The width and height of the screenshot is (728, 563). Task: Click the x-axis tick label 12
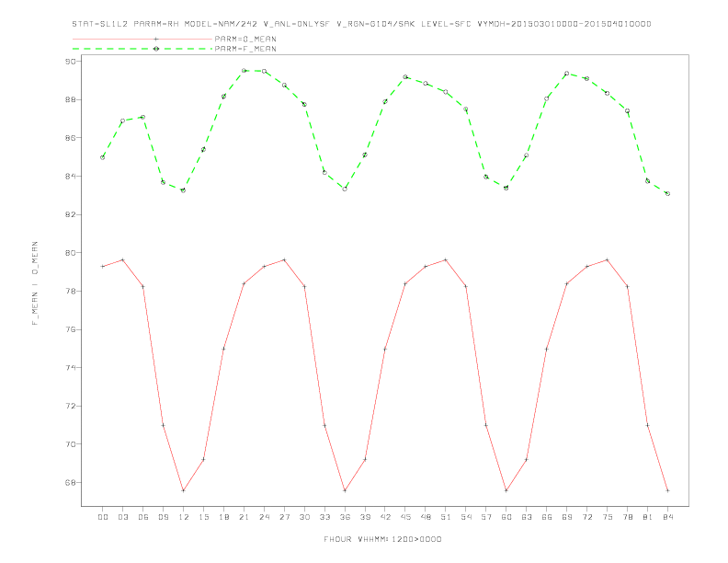tap(184, 517)
